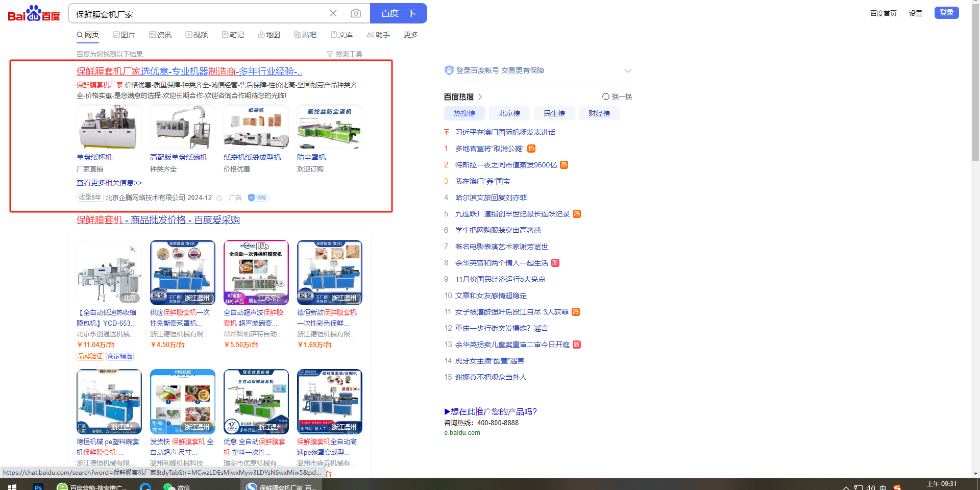
Task: Expand the login prompt chevron
Action: [x=628, y=70]
